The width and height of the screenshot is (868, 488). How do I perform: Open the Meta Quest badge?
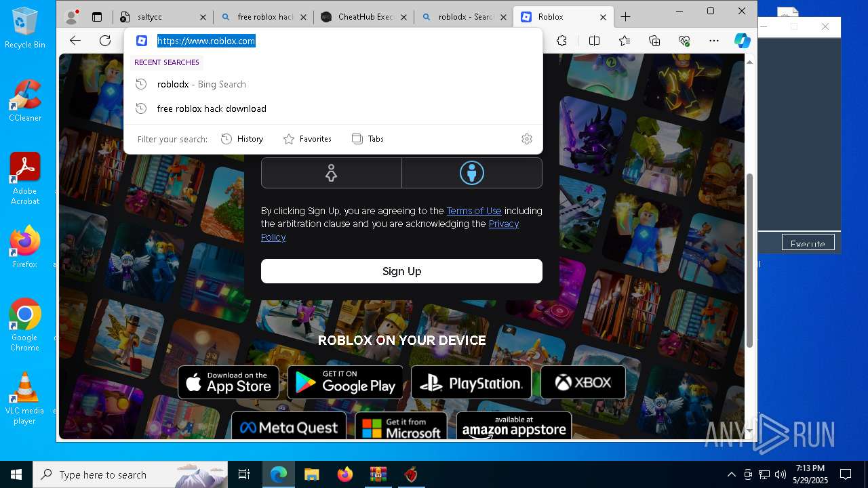click(289, 427)
